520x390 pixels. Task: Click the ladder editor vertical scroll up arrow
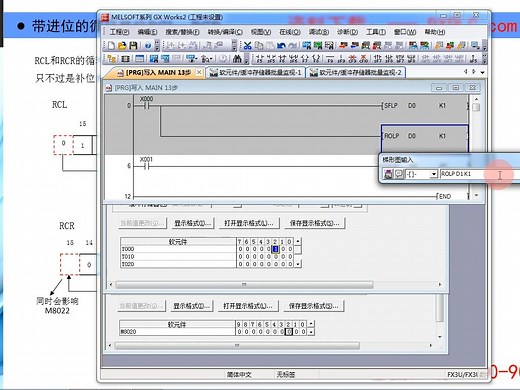476,99
